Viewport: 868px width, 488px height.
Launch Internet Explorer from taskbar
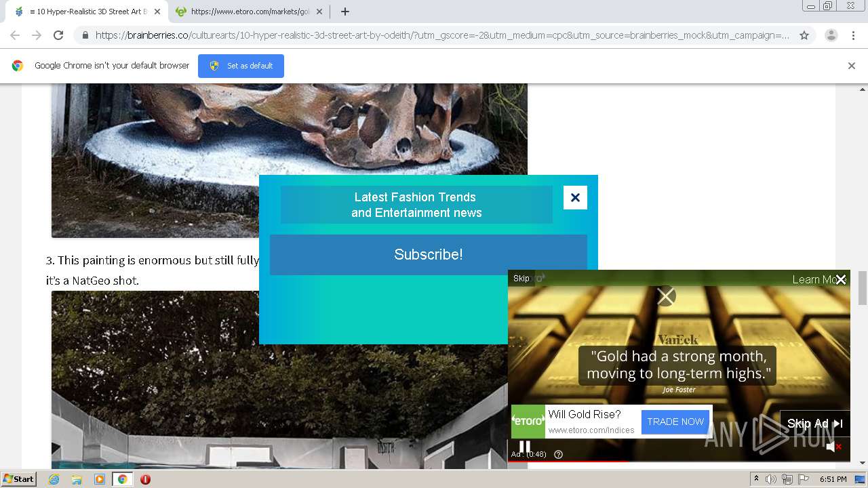pos(54,479)
